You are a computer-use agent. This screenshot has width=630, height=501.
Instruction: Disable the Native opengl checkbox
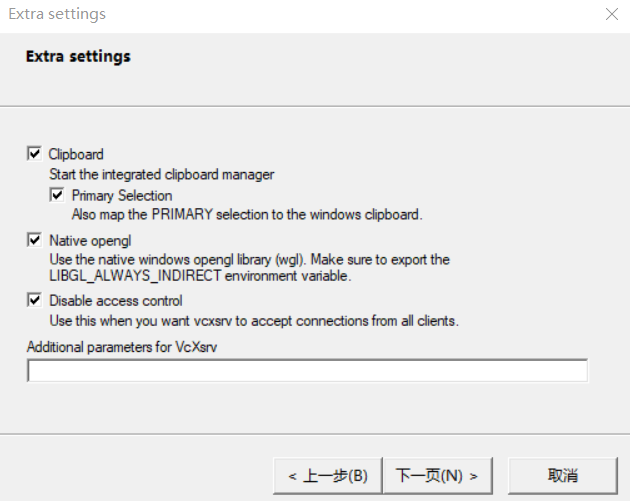point(34,240)
